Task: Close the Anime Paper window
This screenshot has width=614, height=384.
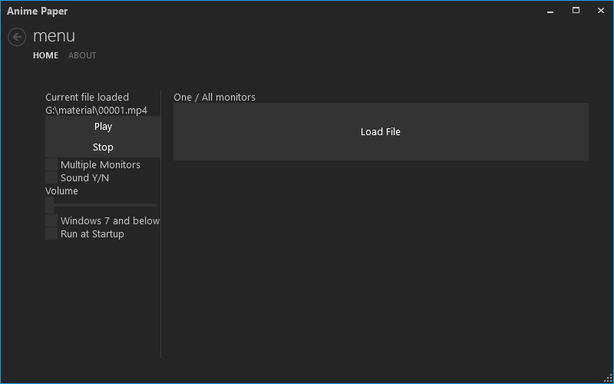Action: pos(601,11)
